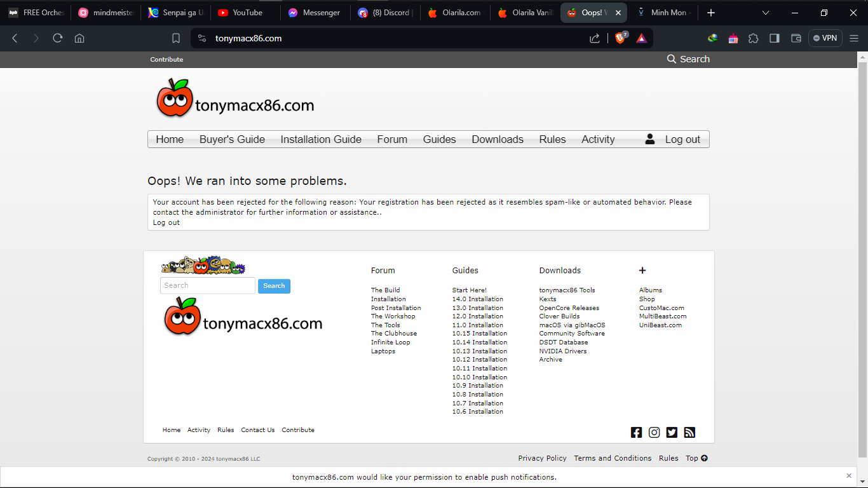Image resolution: width=868 pixels, height=488 pixels.
Task: Open Activity in the navigation bar
Action: pyautogui.click(x=598, y=140)
